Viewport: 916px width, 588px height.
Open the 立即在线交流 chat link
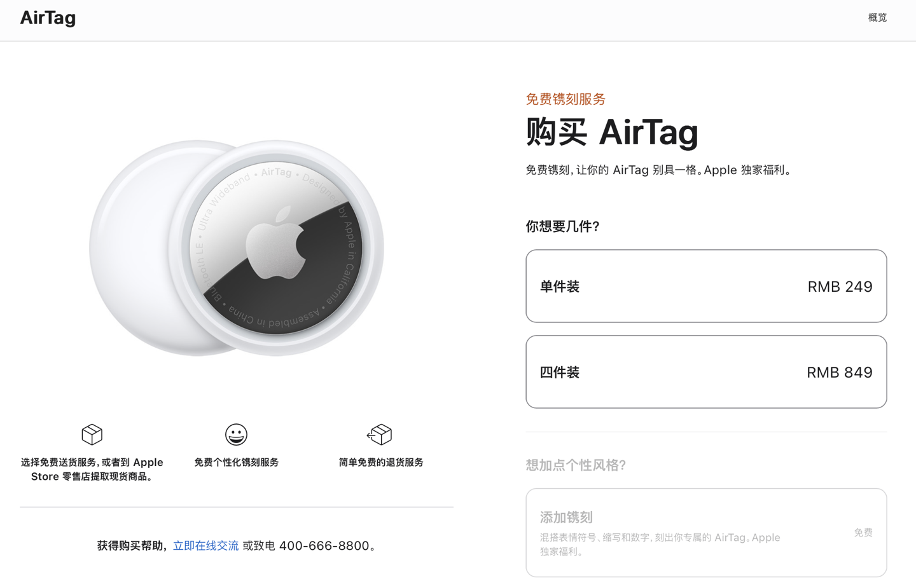pos(205,545)
